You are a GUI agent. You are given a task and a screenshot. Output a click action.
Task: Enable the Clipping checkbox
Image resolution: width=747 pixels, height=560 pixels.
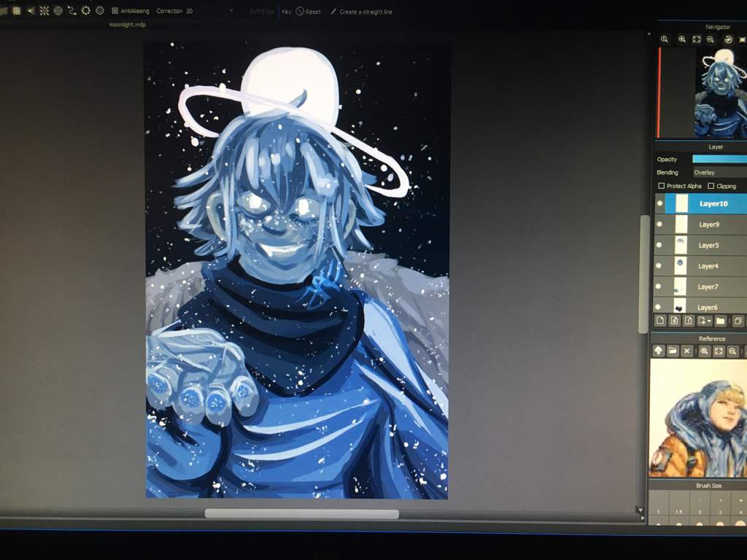point(711,186)
